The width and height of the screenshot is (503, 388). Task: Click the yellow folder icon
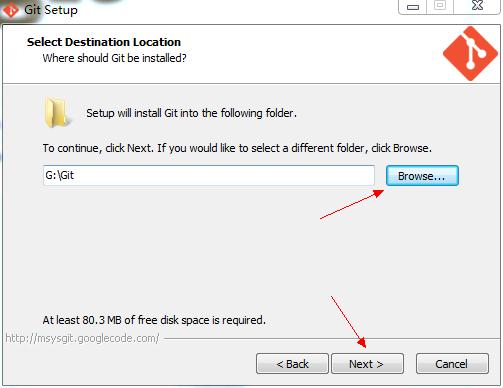[x=57, y=113]
